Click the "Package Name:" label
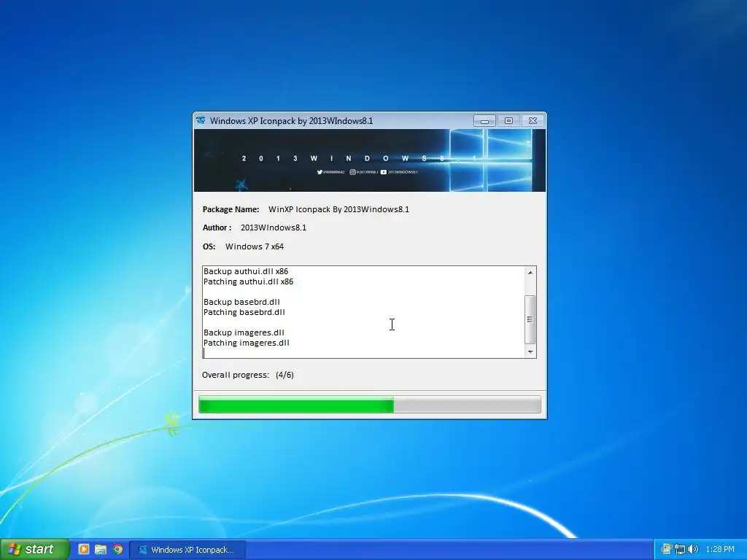 tap(231, 209)
